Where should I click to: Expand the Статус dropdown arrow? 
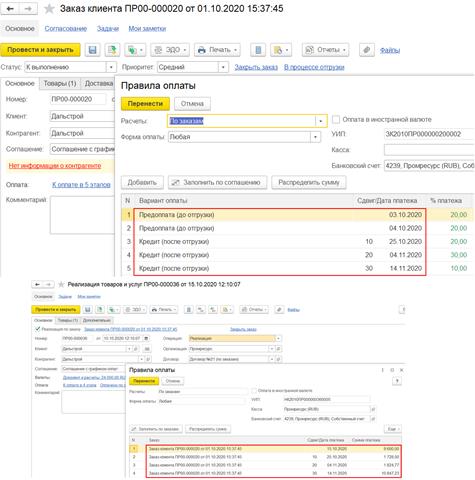pyautogui.click(x=111, y=67)
